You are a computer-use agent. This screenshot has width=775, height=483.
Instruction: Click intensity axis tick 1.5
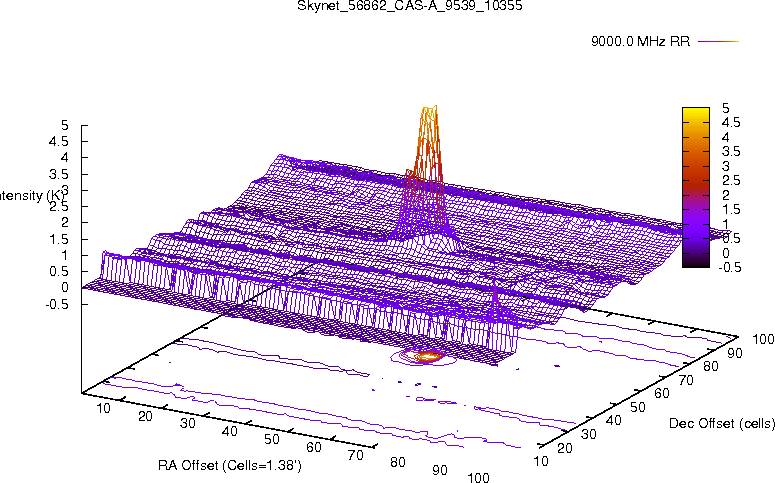coord(58,239)
